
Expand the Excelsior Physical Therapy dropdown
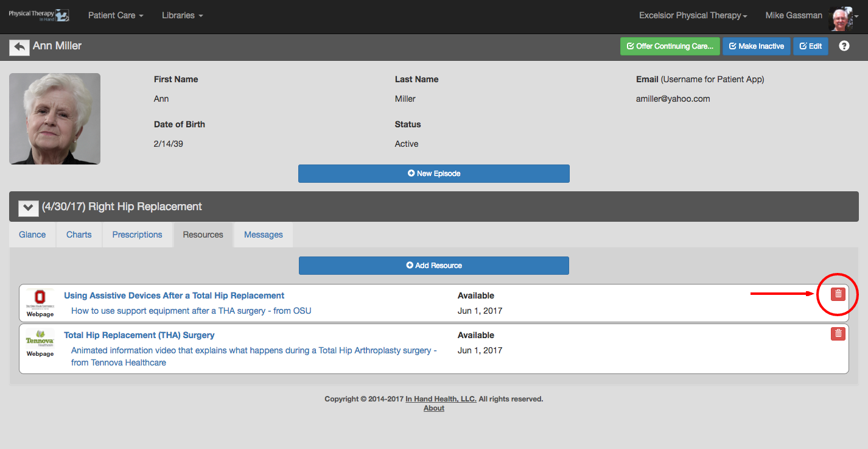(x=693, y=15)
